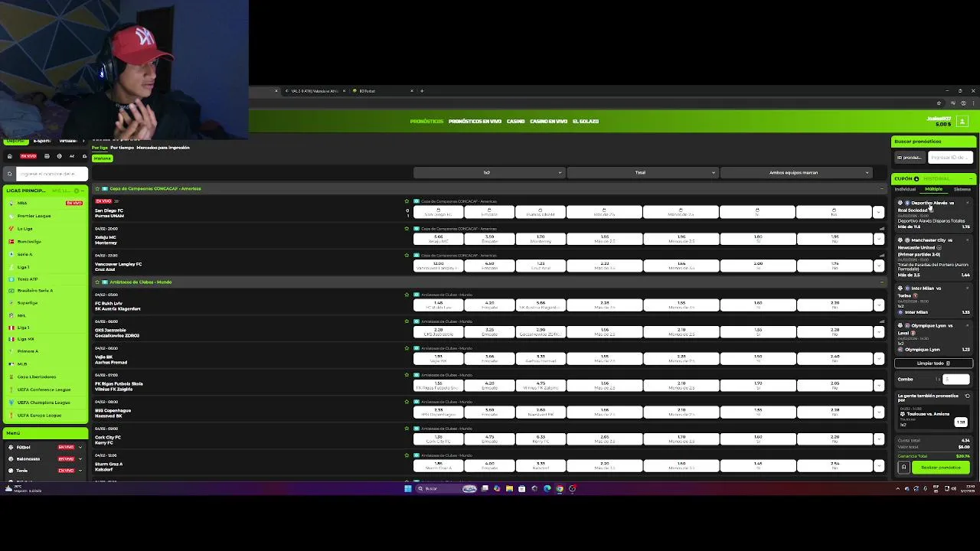Select Copa Libertadores in main leagues
980x551 pixels.
[45, 377]
